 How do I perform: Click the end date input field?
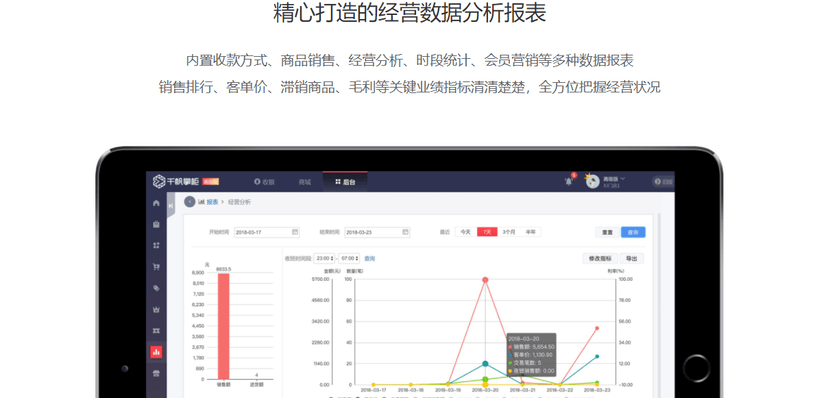click(x=377, y=232)
